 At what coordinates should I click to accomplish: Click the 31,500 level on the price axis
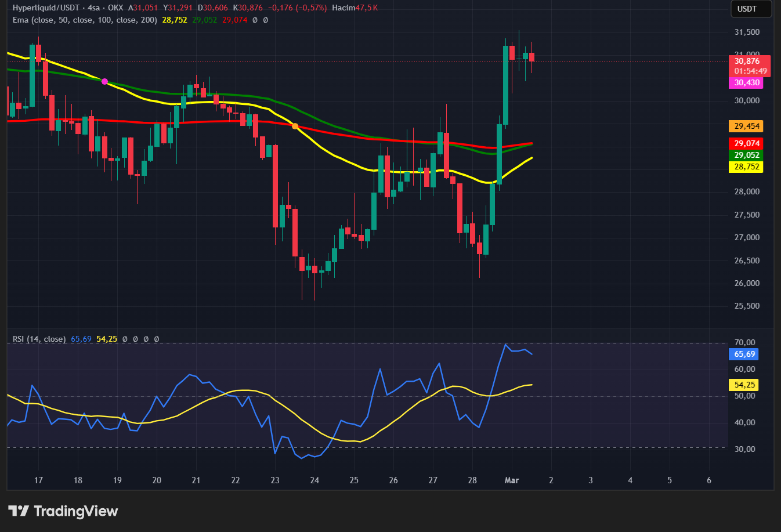point(747,32)
